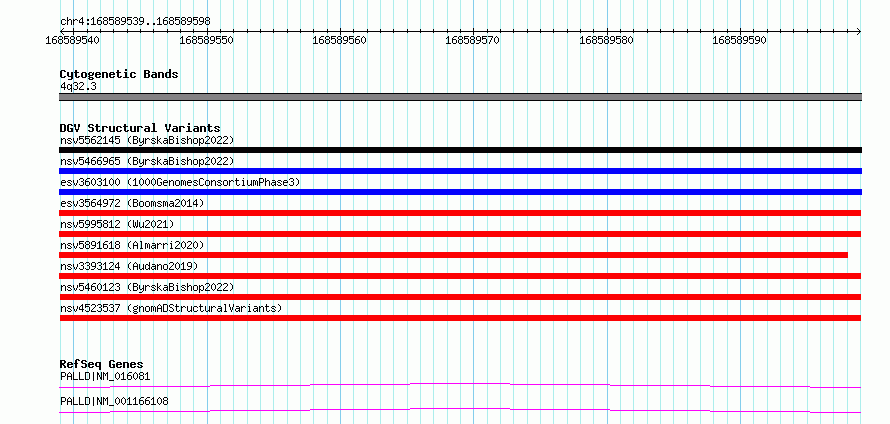The height and width of the screenshot is (424, 890).
Task: Open variant nsv5466965 (ByrskaBishop2022) label
Action: [x=146, y=161]
